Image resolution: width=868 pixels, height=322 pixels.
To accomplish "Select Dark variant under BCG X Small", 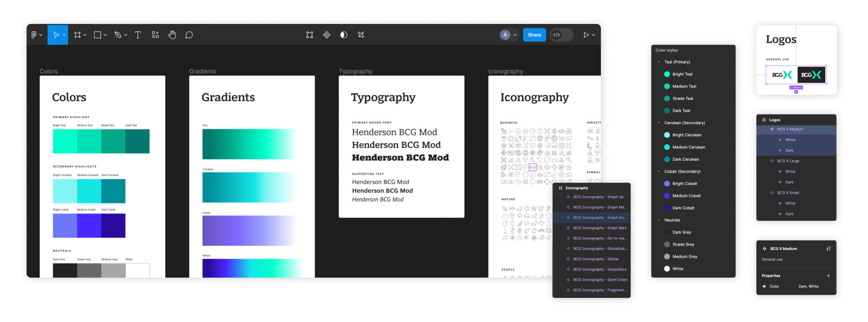I will click(796, 214).
